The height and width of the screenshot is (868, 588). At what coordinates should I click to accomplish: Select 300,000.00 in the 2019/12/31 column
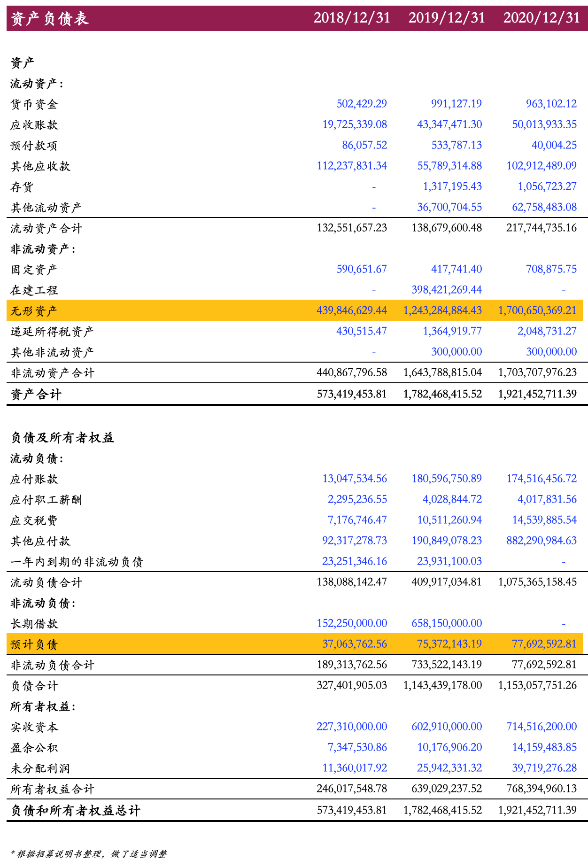pyautogui.click(x=456, y=352)
